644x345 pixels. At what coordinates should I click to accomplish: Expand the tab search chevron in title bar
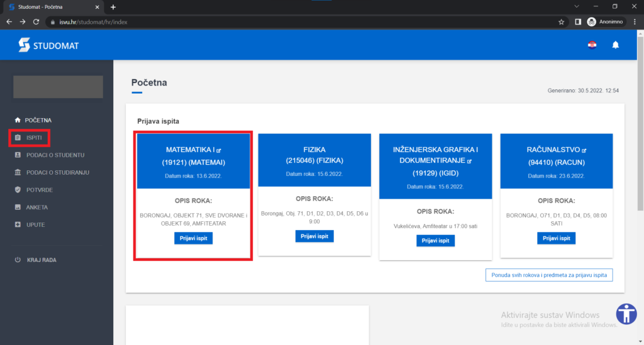click(x=577, y=6)
